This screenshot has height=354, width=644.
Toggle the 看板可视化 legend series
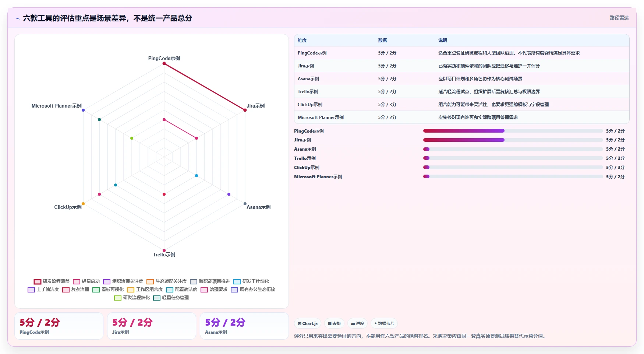pyautogui.click(x=108, y=290)
